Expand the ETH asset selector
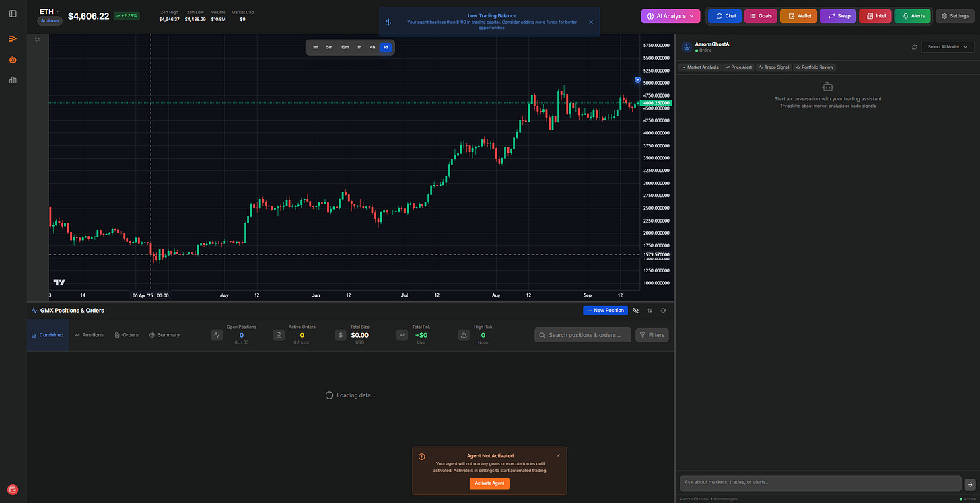Image resolution: width=980 pixels, height=503 pixels. (x=50, y=11)
